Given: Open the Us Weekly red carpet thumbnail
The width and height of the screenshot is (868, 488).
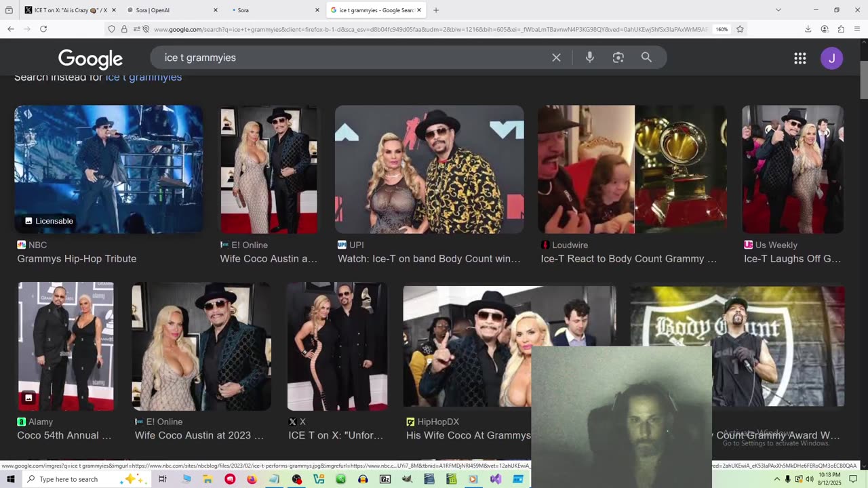Looking at the screenshot, I should (793, 169).
